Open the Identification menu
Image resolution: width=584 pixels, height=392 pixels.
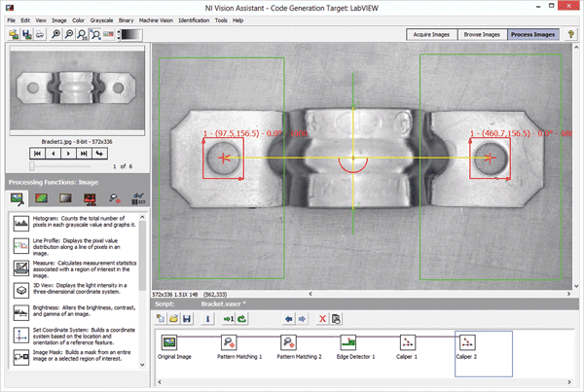[194, 20]
